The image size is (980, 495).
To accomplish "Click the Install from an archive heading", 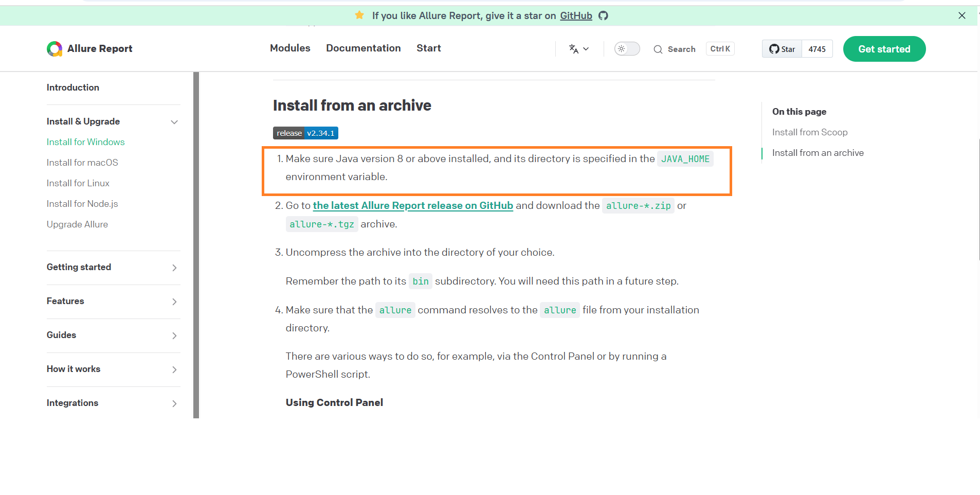I will point(352,105).
